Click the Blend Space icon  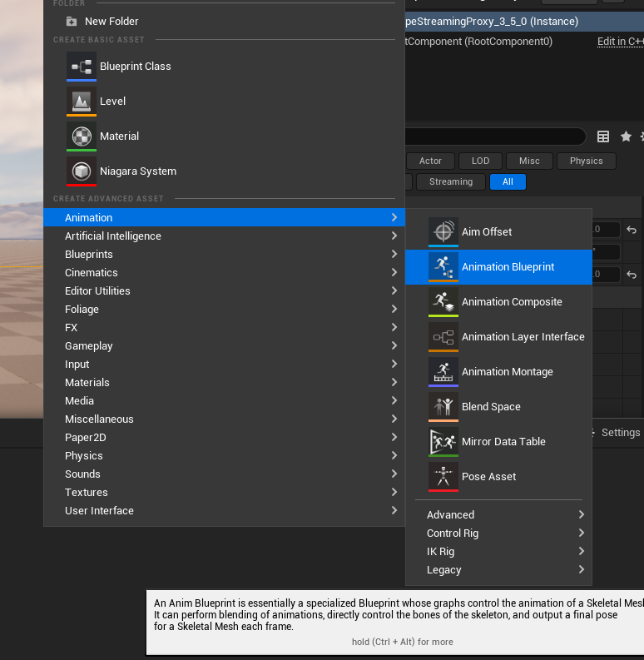[x=443, y=406]
